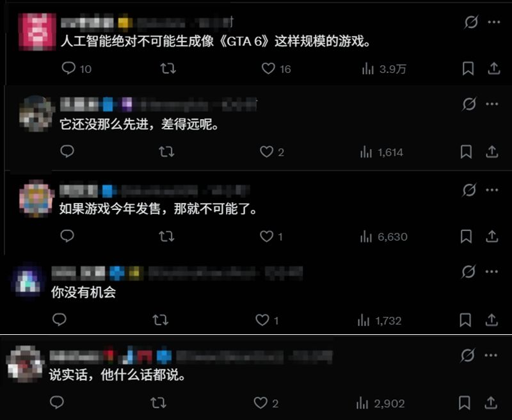Viewport: 512px width, 420px height.
Task: Open the pink avatar profile of first poster
Action: 37,31
